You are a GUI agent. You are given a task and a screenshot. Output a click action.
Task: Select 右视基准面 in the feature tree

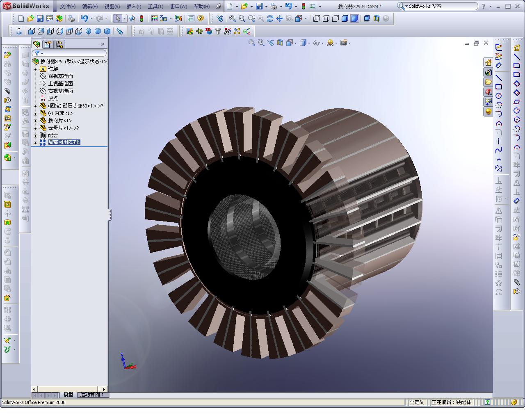[60, 91]
